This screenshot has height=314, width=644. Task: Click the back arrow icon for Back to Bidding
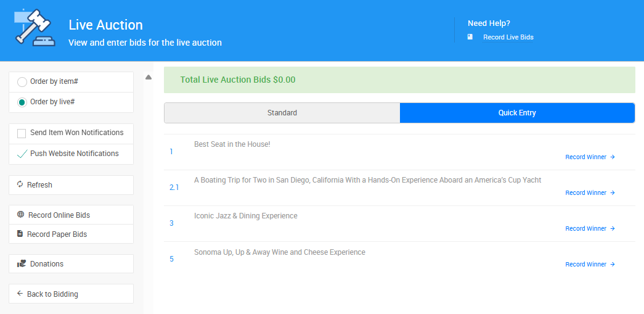tap(20, 294)
